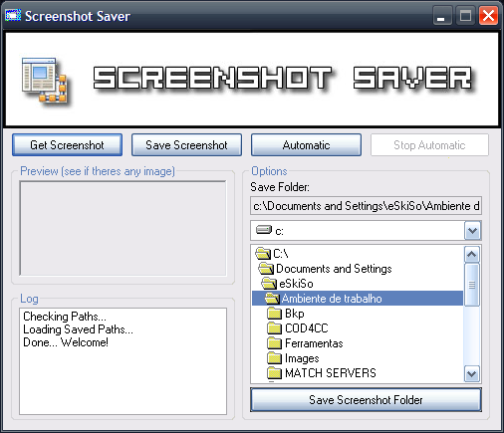
Task: Click the Get Screenshot button
Action: [67, 145]
